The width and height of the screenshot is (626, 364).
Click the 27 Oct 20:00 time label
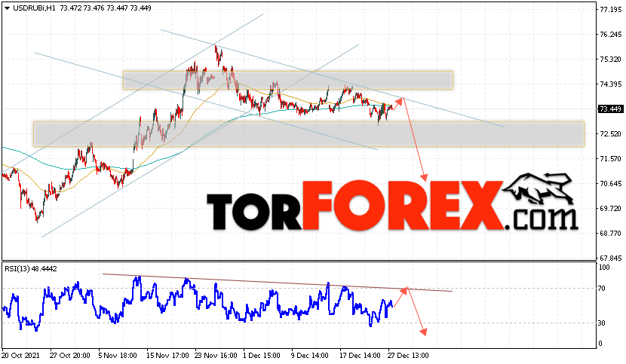click(71, 355)
